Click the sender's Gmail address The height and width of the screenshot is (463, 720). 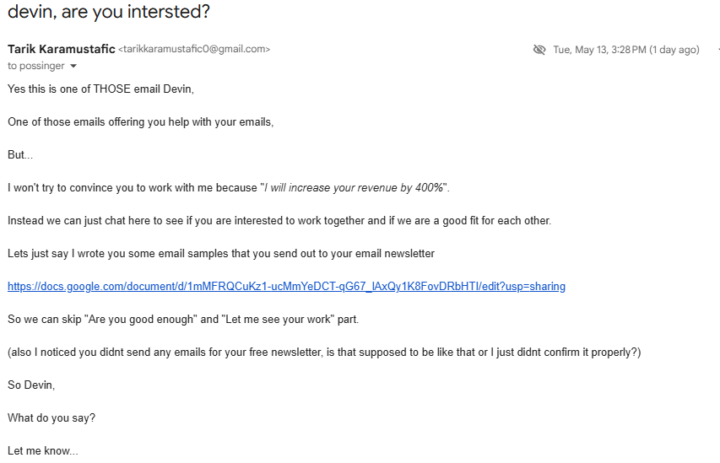tap(194, 49)
